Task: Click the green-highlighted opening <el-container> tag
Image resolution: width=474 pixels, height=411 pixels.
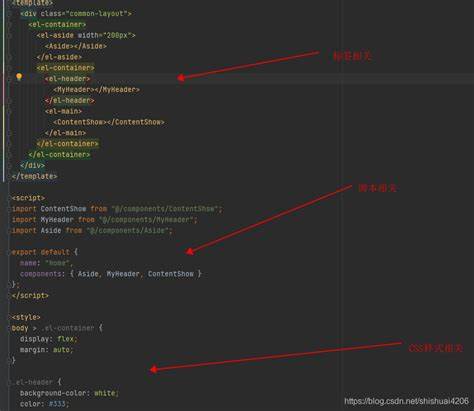Action: (x=57, y=24)
